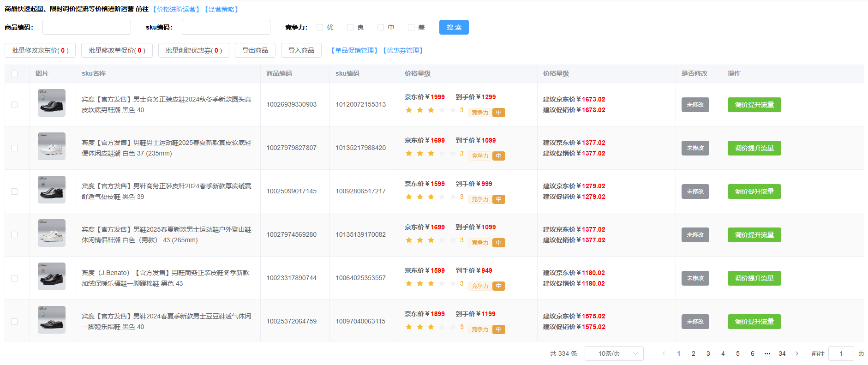Expand the 10条/页 page size dropdown
Image resolution: width=868 pixels, height=365 pixels.
tap(614, 353)
